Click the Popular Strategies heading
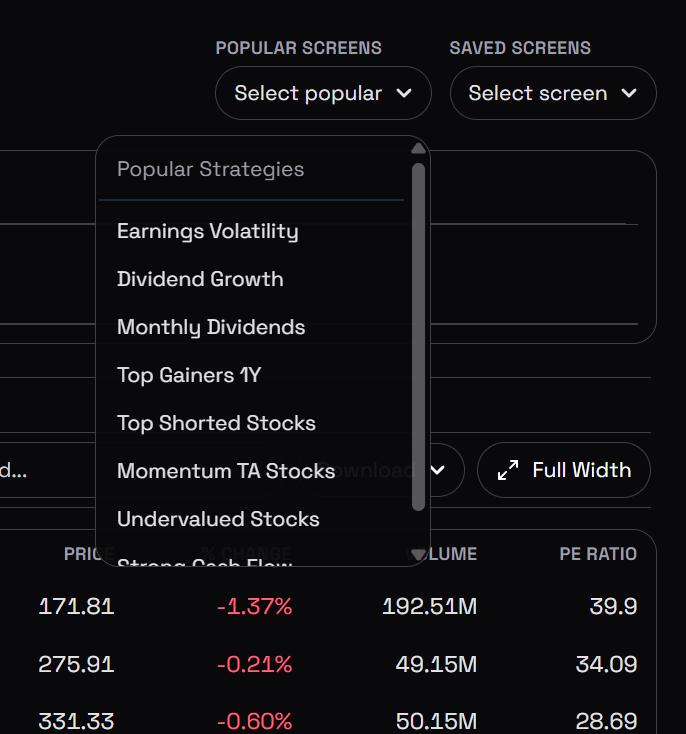The height and width of the screenshot is (734, 686). point(211,169)
